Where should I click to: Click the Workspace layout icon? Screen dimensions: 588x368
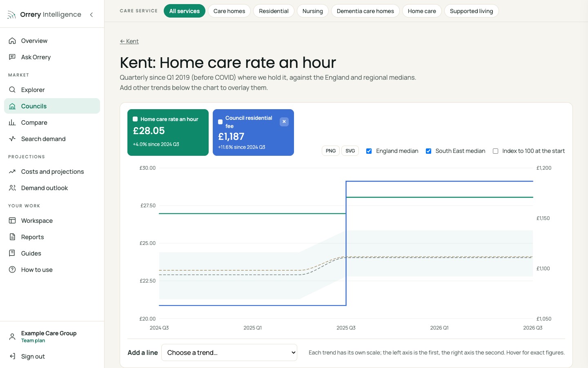tap(12, 221)
